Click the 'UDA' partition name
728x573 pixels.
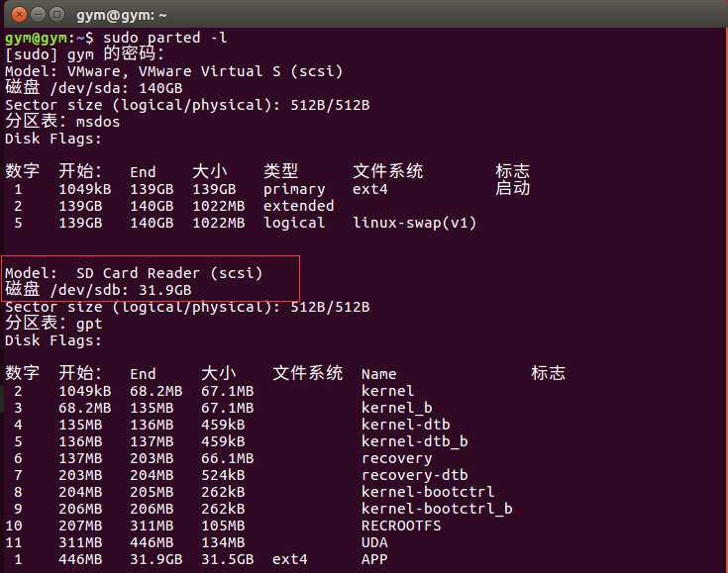pos(374,542)
